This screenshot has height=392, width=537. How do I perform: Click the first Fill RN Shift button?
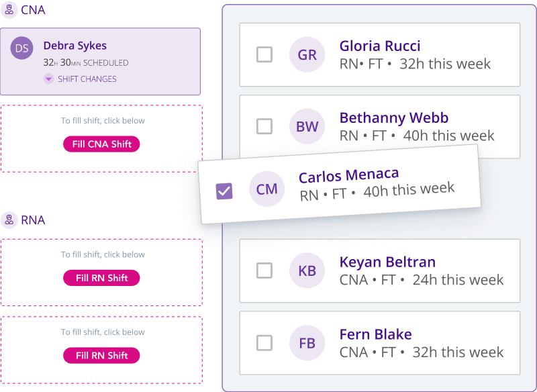pyautogui.click(x=101, y=278)
